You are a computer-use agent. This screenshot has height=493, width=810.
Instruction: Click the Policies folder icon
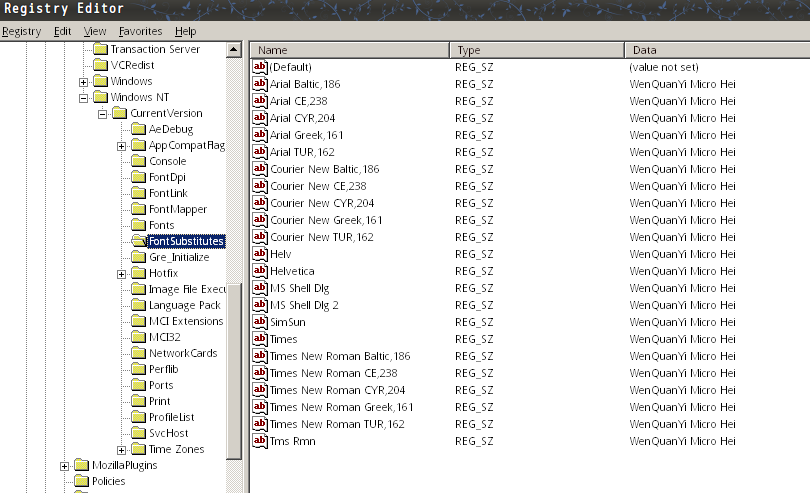(81, 482)
